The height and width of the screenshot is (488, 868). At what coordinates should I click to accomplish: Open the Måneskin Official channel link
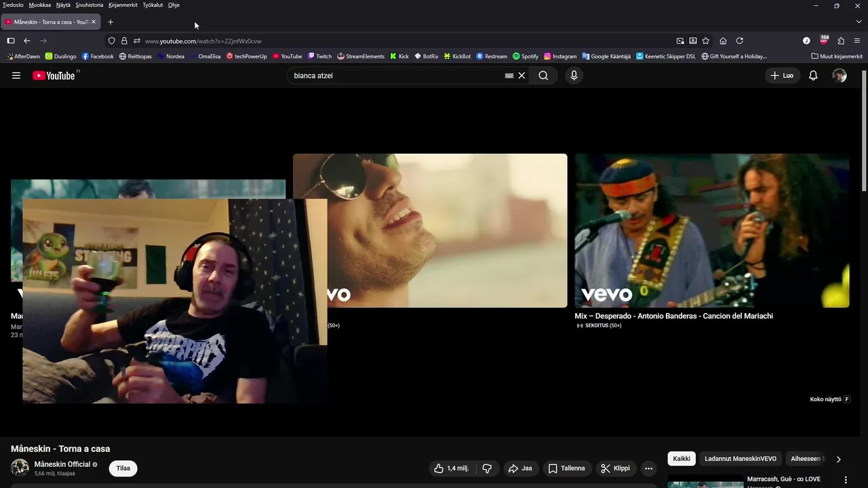pyautogui.click(x=62, y=464)
